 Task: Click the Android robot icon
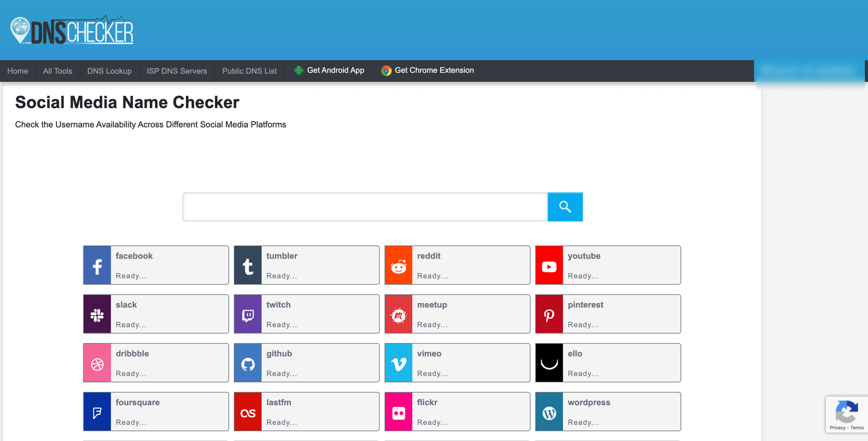[298, 71]
